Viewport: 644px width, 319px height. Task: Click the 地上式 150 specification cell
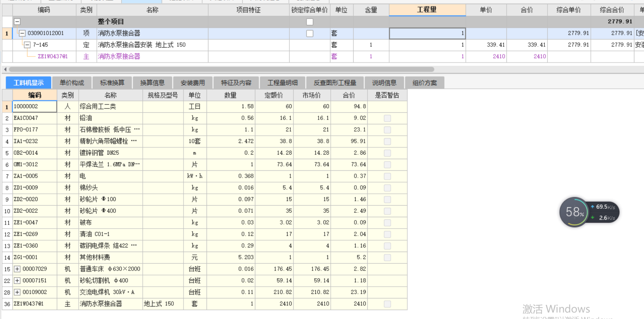[x=163, y=304]
